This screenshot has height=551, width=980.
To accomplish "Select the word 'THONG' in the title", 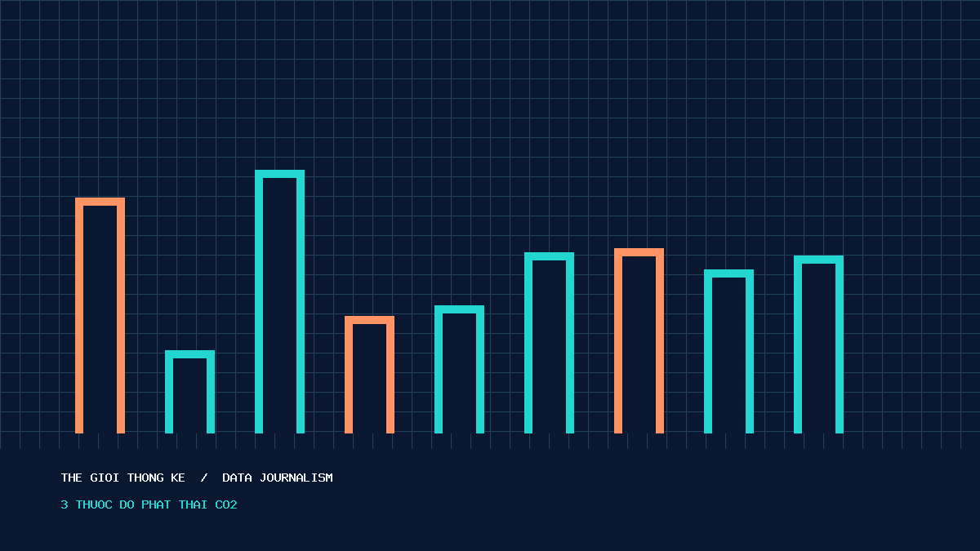I will (x=145, y=478).
